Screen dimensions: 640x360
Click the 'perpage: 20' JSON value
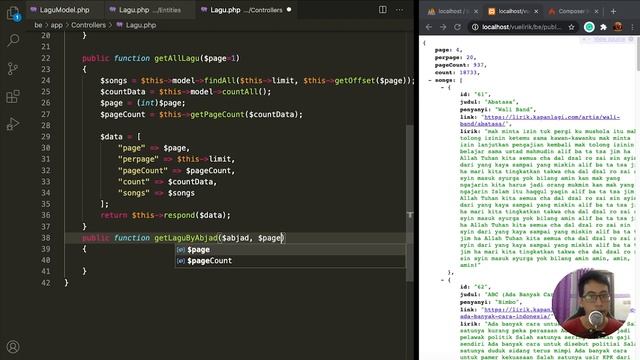[455, 58]
